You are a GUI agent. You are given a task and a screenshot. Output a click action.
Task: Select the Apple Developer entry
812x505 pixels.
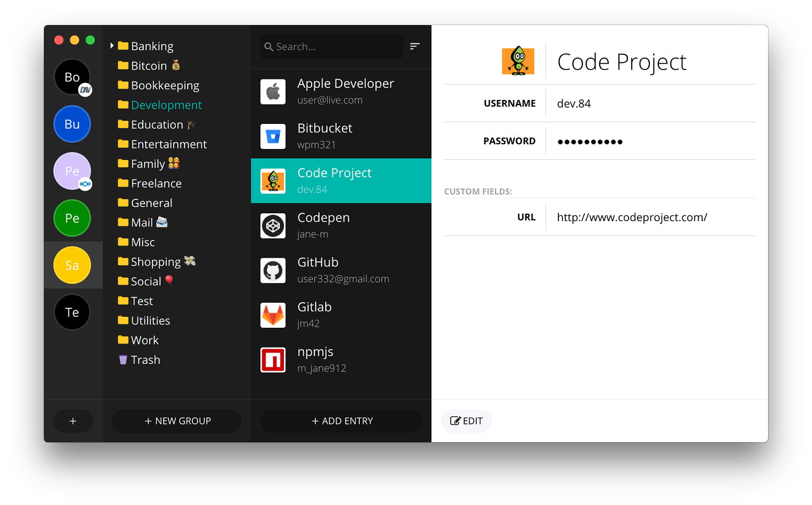[x=341, y=91]
